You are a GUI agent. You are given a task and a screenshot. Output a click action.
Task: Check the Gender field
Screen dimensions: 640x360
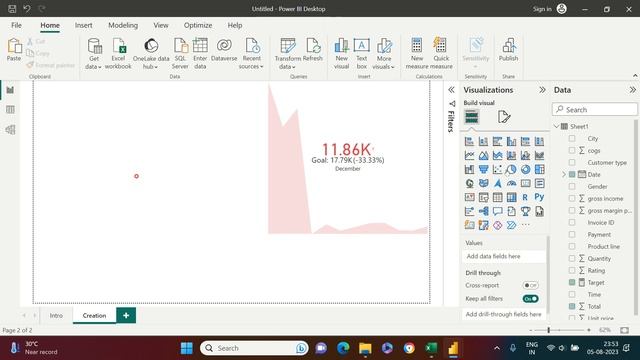572,187
